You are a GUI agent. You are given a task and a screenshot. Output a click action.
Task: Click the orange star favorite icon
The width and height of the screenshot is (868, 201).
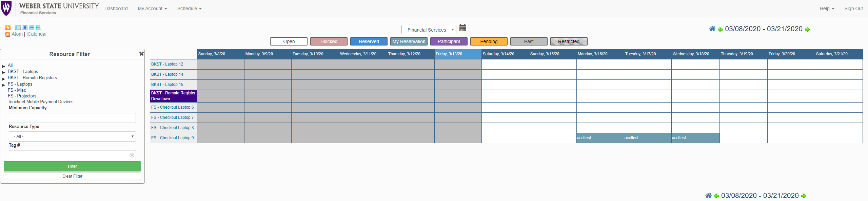coord(8,28)
